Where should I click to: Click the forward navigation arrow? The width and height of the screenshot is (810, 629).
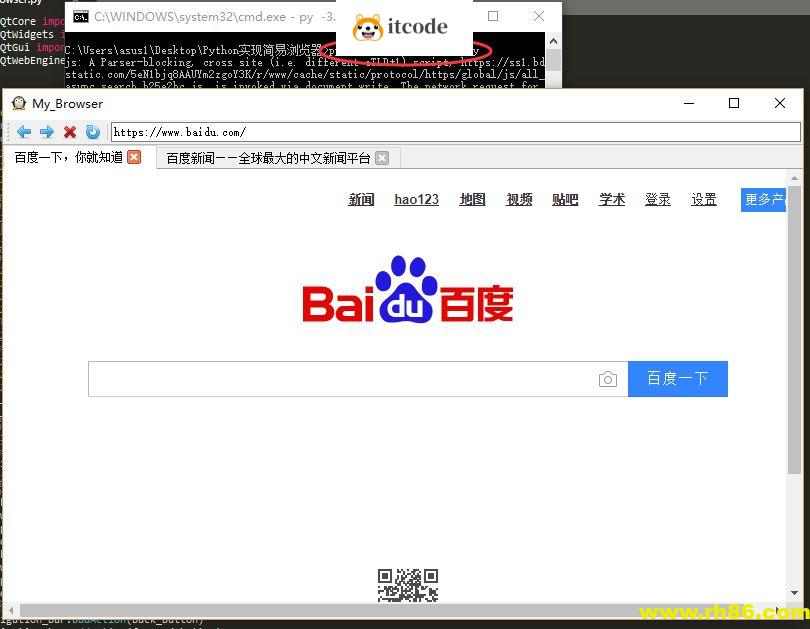[47, 131]
